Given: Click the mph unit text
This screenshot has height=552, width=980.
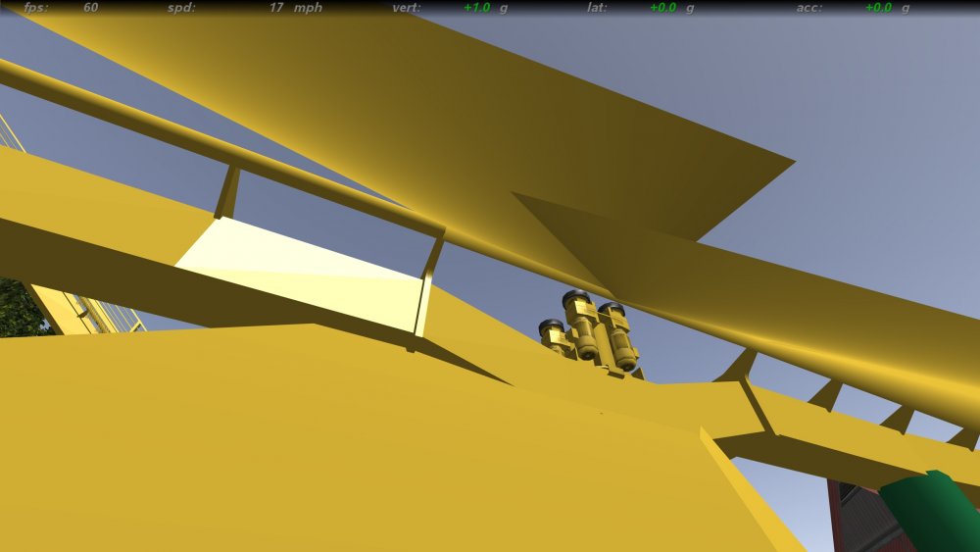Looking at the screenshot, I should point(308,8).
